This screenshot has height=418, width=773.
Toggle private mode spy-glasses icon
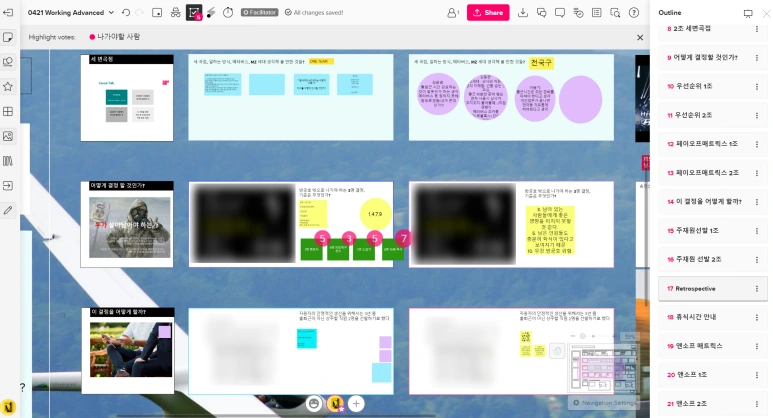click(x=176, y=13)
